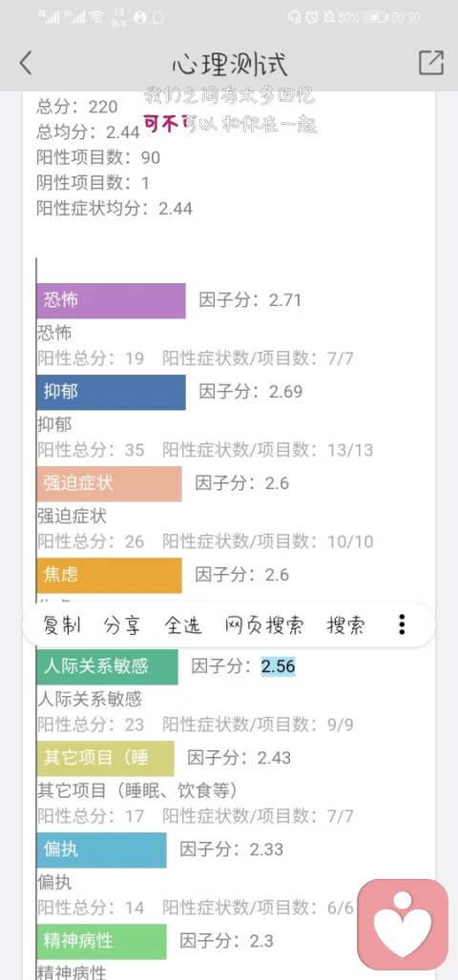
Task: Choose 网页搜索 in the selection menu
Action: pyautogui.click(x=264, y=624)
